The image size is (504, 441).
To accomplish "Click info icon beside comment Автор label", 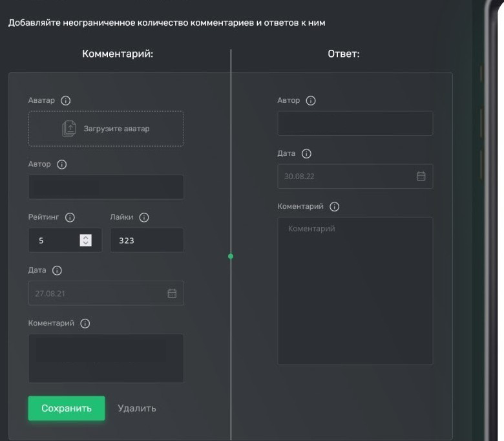I will click(62, 164).
